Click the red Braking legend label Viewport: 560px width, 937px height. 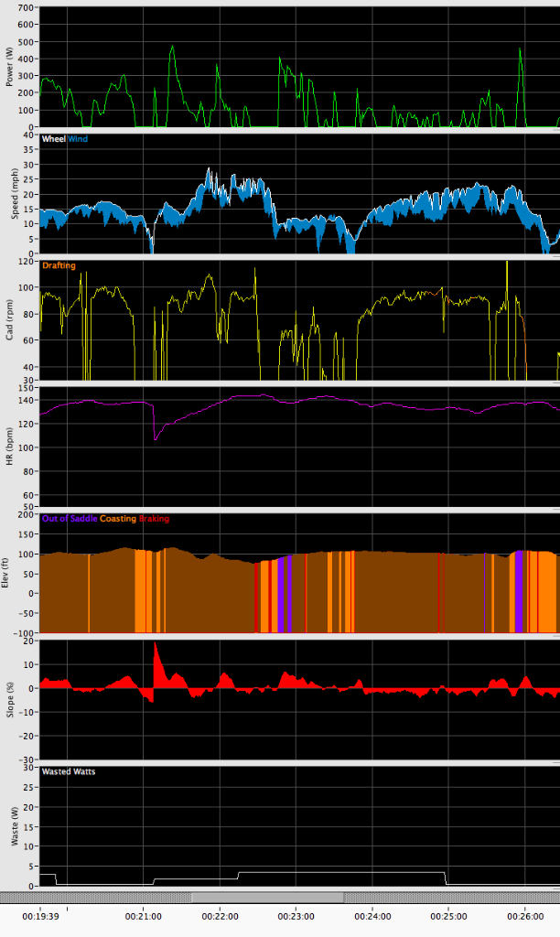pyautogui.click(x=155, y=519)
